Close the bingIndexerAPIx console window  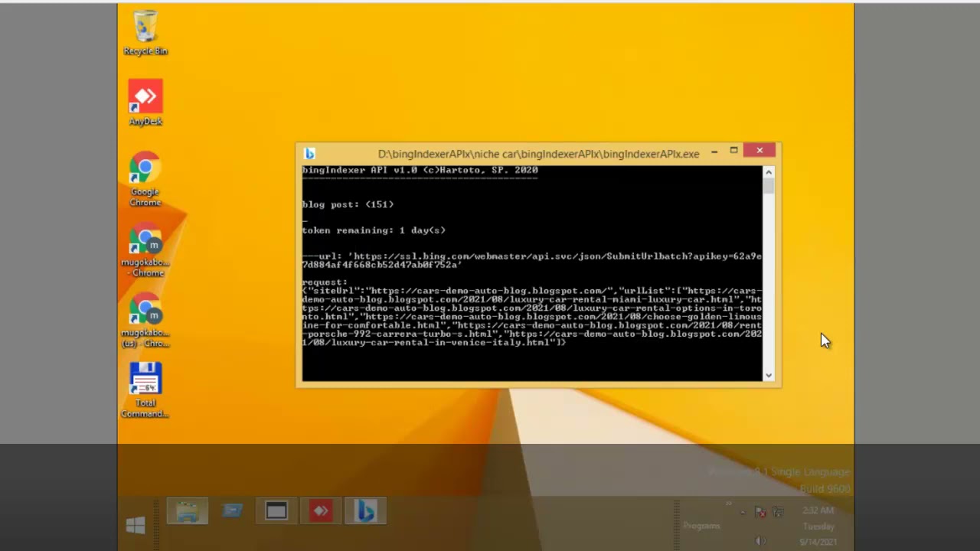coord(759,150)
